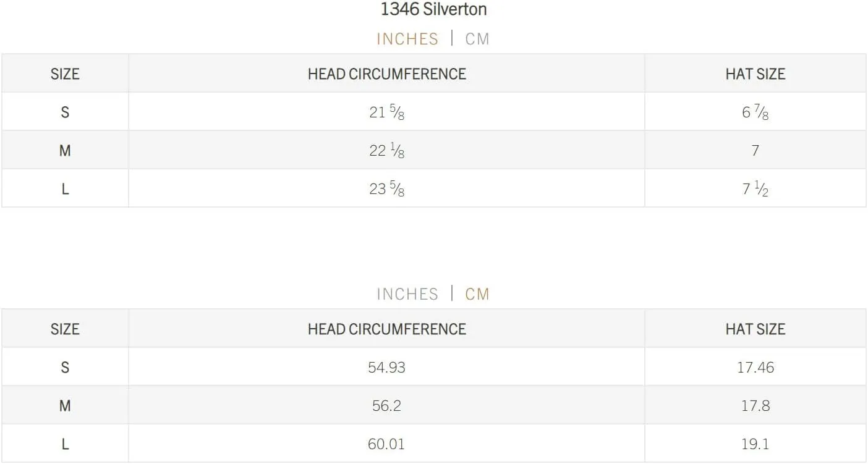This screenshot has height=464, width=868.
Task: Select the M row in the inches table
Action: 433,150
